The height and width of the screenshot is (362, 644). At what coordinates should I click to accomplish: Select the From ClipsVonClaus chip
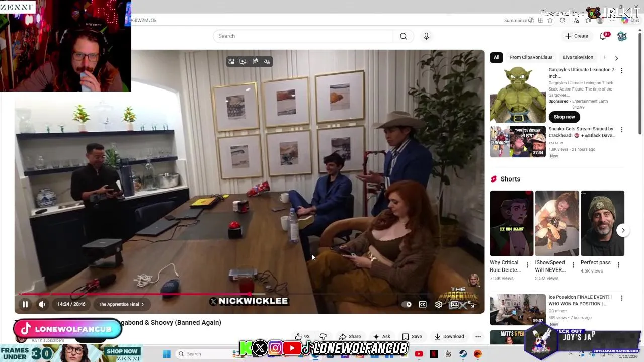pos(531,57)
